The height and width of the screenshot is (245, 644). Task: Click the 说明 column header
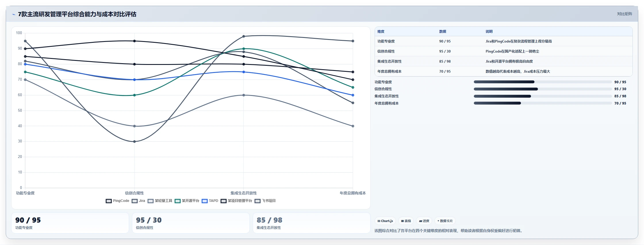click(x=489, y=32)
